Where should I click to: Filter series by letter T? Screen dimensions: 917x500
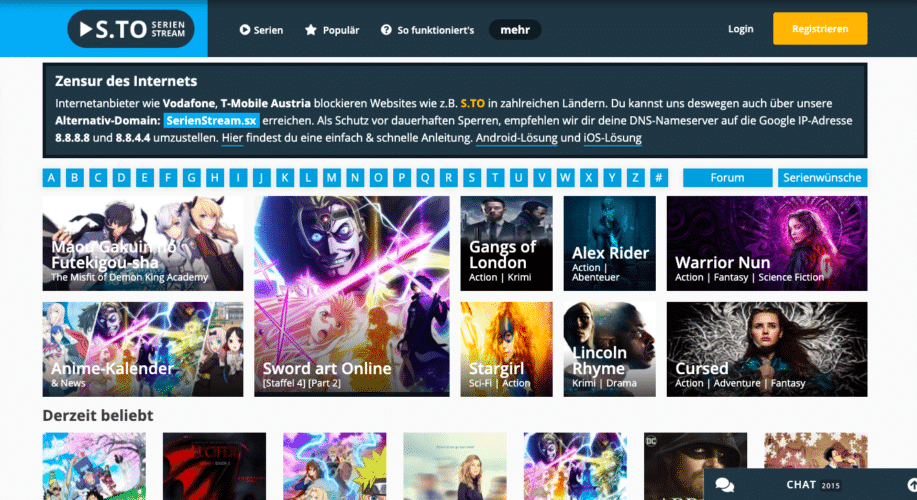click(496, 178)
